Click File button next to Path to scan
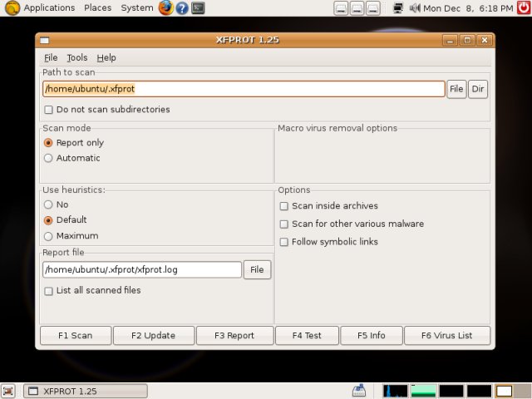Screen dimensions: 532x399 (456, 89)
